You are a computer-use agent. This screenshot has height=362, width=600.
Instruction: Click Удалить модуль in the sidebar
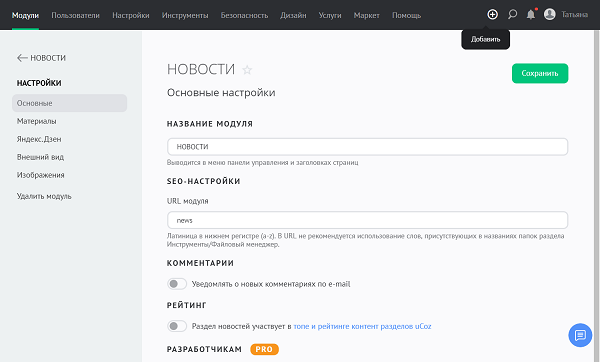coord(44,196)
